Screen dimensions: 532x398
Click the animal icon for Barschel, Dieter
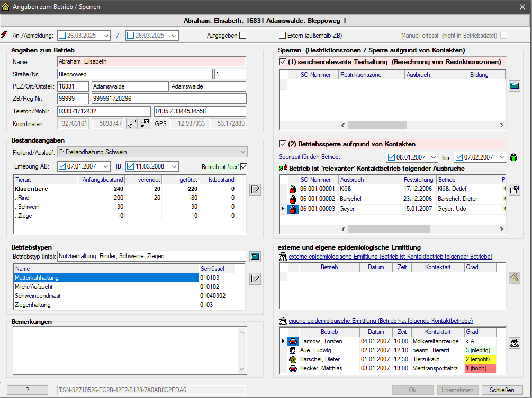coord(292,359)
